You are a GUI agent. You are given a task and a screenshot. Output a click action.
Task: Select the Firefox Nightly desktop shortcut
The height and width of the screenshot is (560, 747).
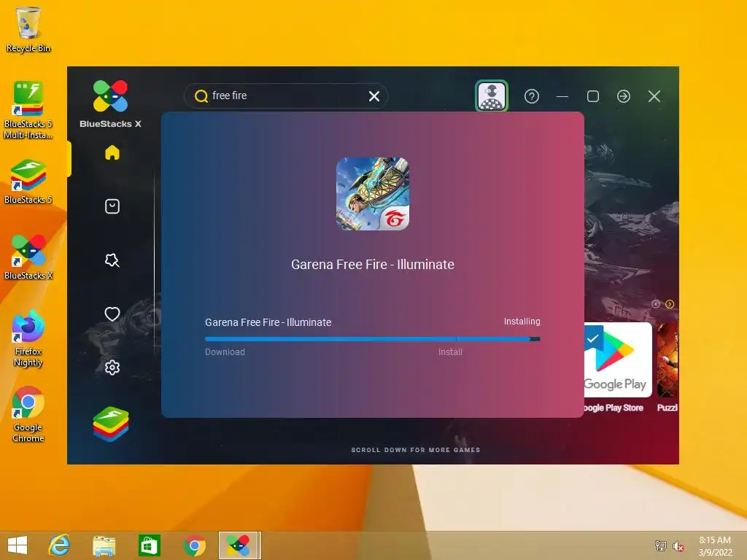[x=28, y=338]
